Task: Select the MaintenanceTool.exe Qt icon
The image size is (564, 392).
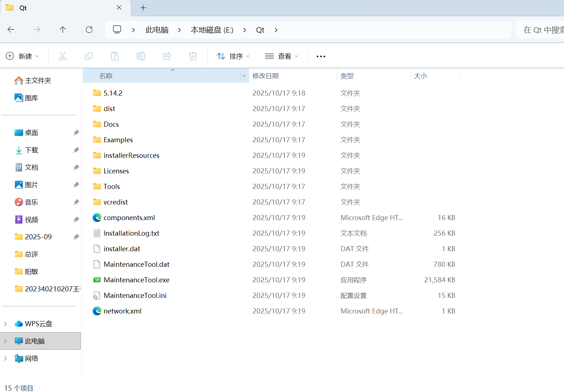Action: [x=97, y=280]
